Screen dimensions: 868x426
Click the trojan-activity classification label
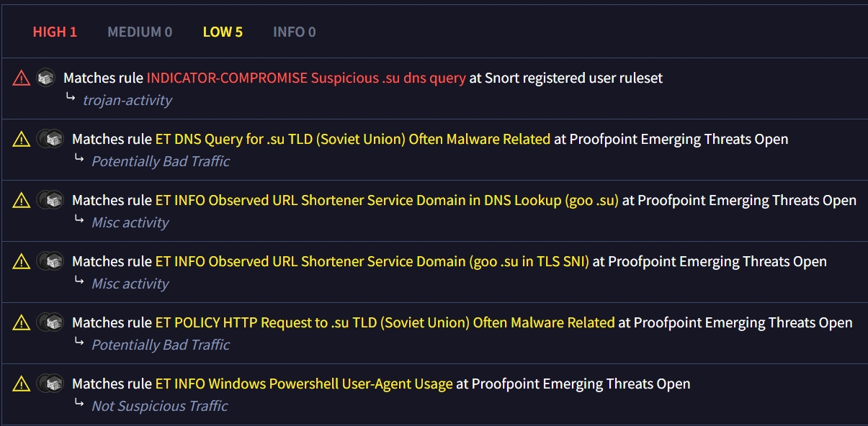127,100
